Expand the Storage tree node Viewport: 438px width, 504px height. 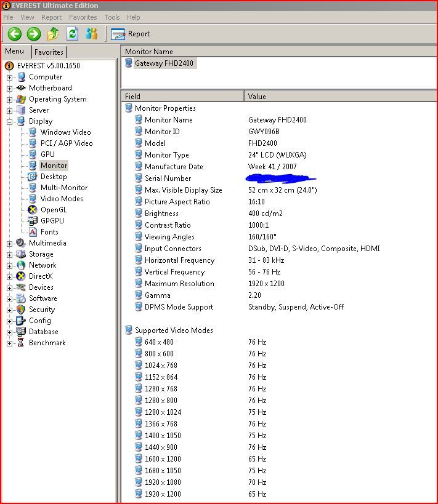point(9,255)
